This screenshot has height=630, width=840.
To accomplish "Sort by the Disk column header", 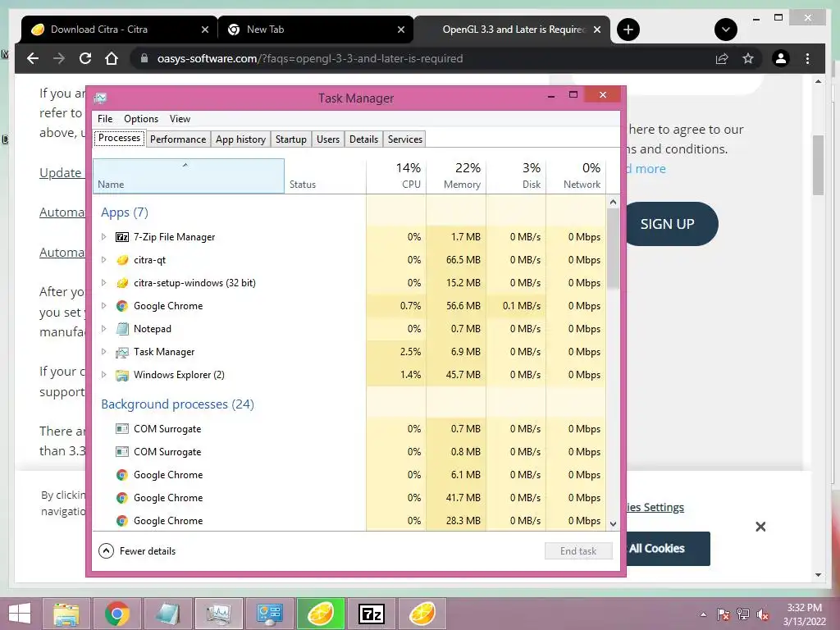I will click(x=517, y=176).
